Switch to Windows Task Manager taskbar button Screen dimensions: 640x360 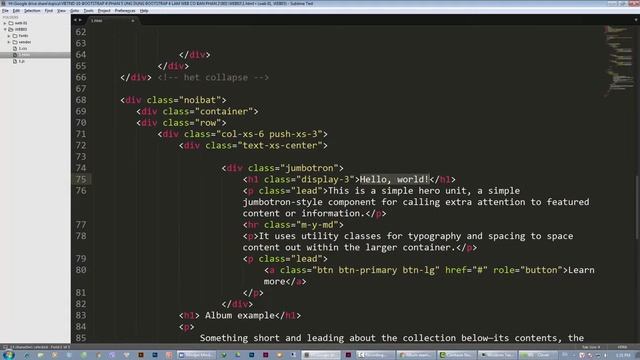[x=498, y=355]
